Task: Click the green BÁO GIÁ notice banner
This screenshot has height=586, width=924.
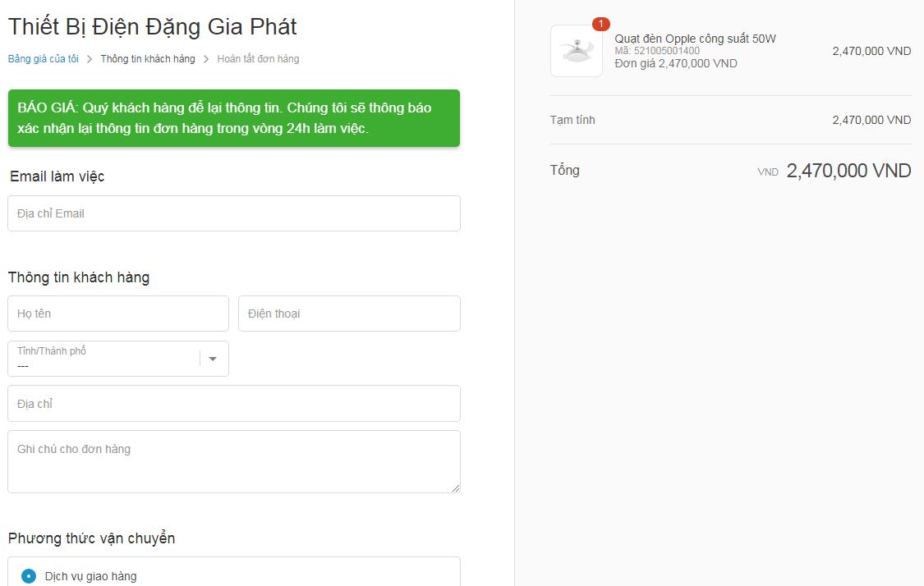Action: coord(234,118)
